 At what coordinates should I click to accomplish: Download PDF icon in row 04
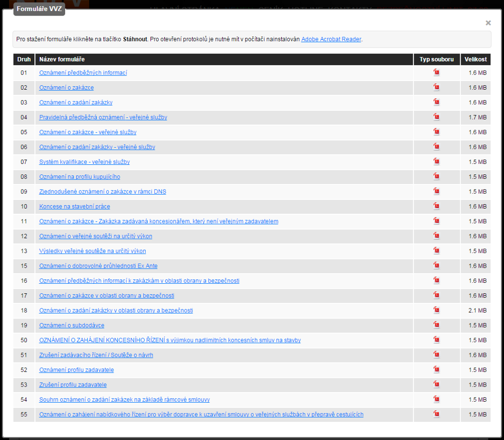pos(436,117)
